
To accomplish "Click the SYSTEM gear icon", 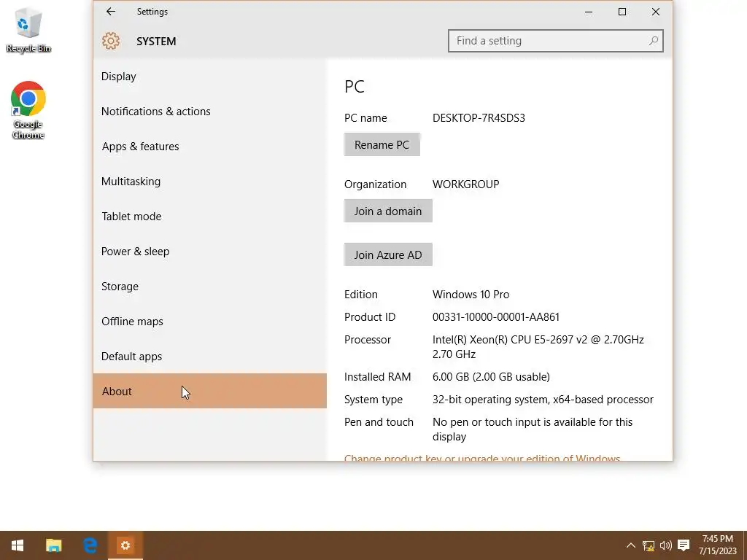I will (111, 41).
